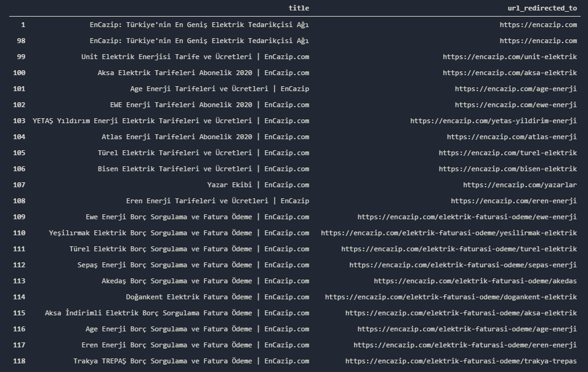The width and height of the screenshot is (588, 372).
Task: Click the bisen-elektrik URL cell
Action: [508, 169]
